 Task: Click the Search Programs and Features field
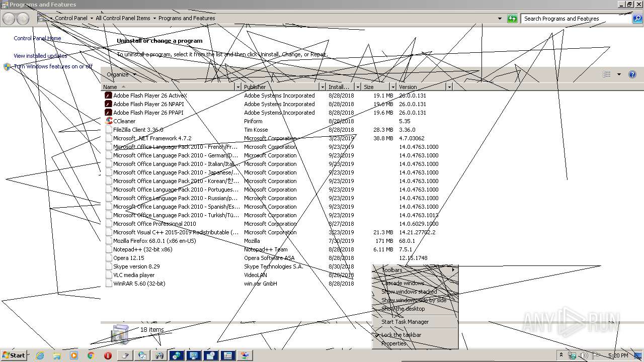click(x=576, y=19)
